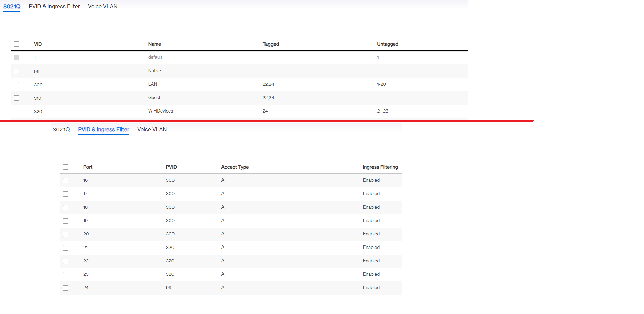The height and width of the screenshot is (314, 644).
Task: Click the VID column header
Action: [x=38, y=44]
